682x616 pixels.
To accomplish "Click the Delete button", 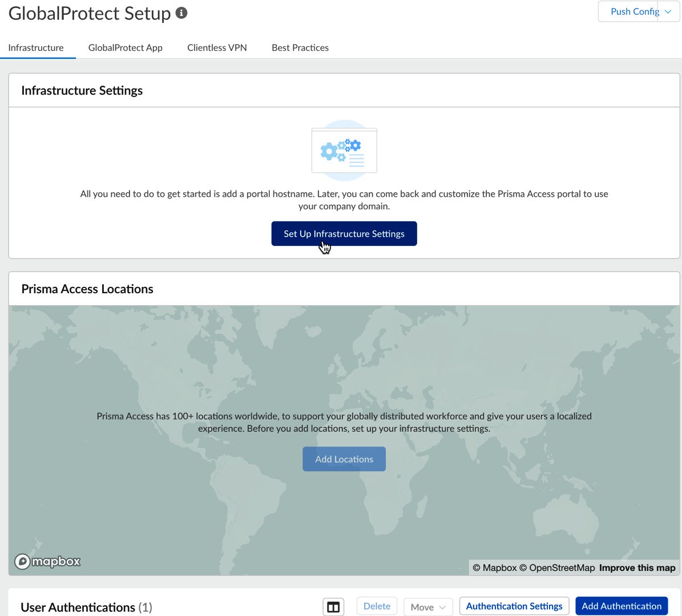I will (377, 606).
